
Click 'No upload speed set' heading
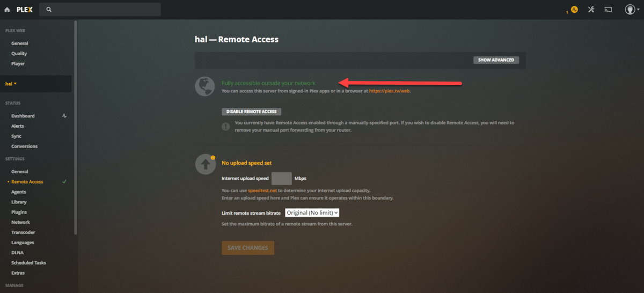(247, 163)
